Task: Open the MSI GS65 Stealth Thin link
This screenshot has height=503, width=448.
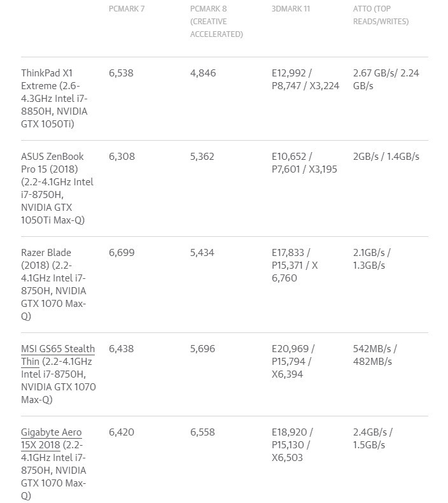Action: (58, 349)
